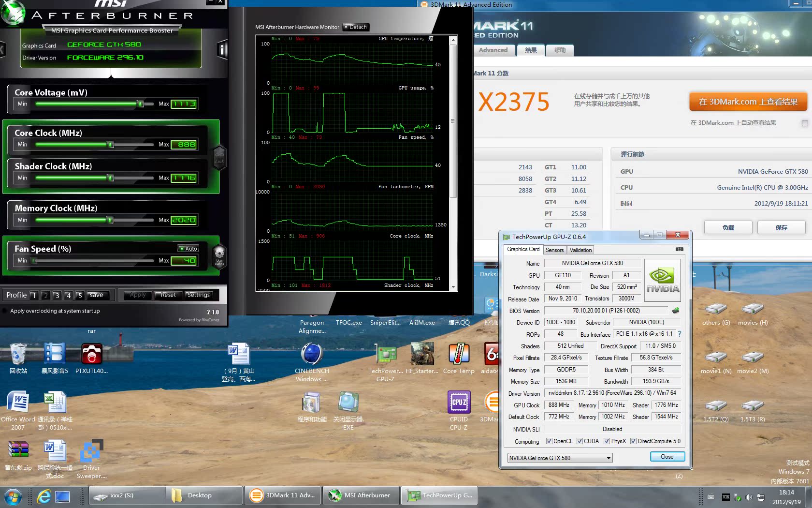Switch to the Validation tab in GPU-Z

(x=580, y=250)
